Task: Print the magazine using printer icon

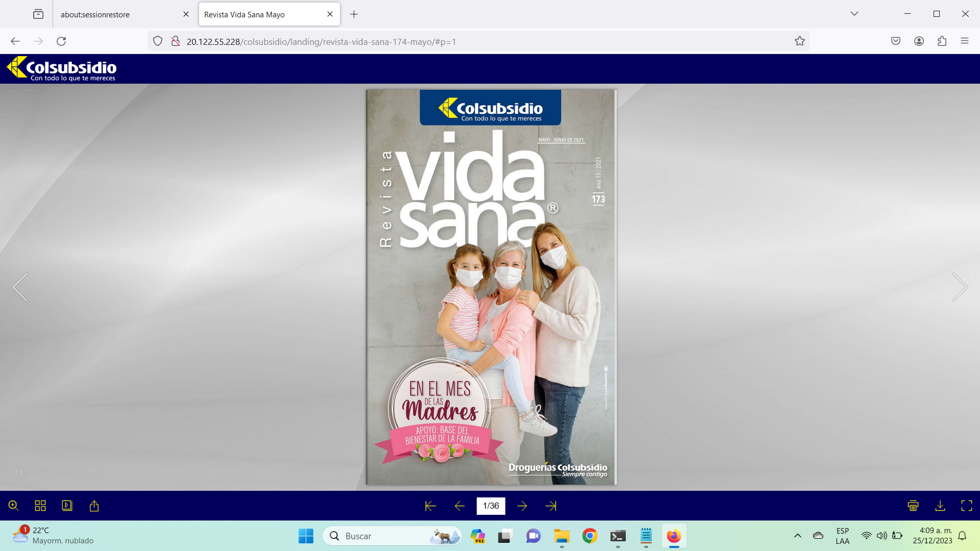Action: click(913, 506)
